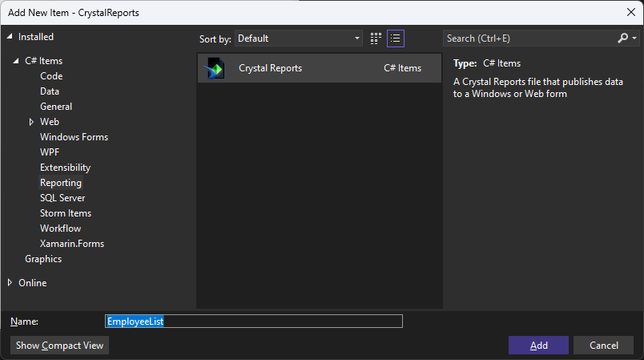The width and height of the screenshot is (644, 360).
Task: Close the Add New Item dialog
Action: 630,11
